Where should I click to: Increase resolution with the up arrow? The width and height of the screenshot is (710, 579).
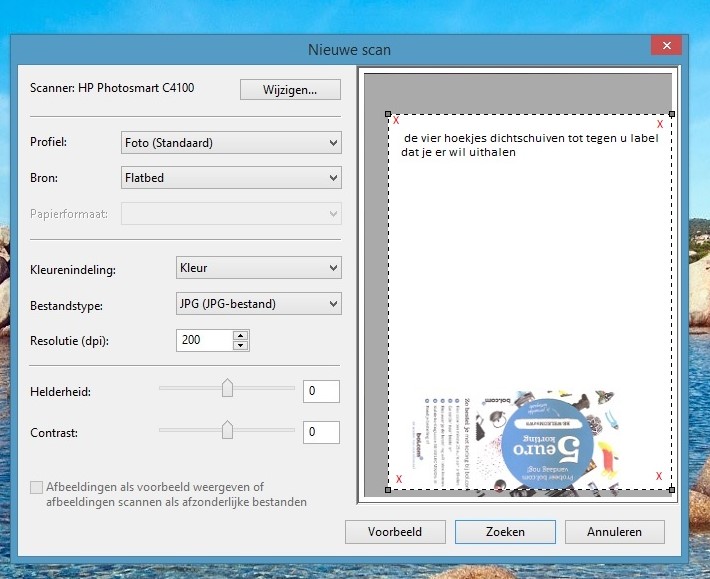(x=240, y=335)
